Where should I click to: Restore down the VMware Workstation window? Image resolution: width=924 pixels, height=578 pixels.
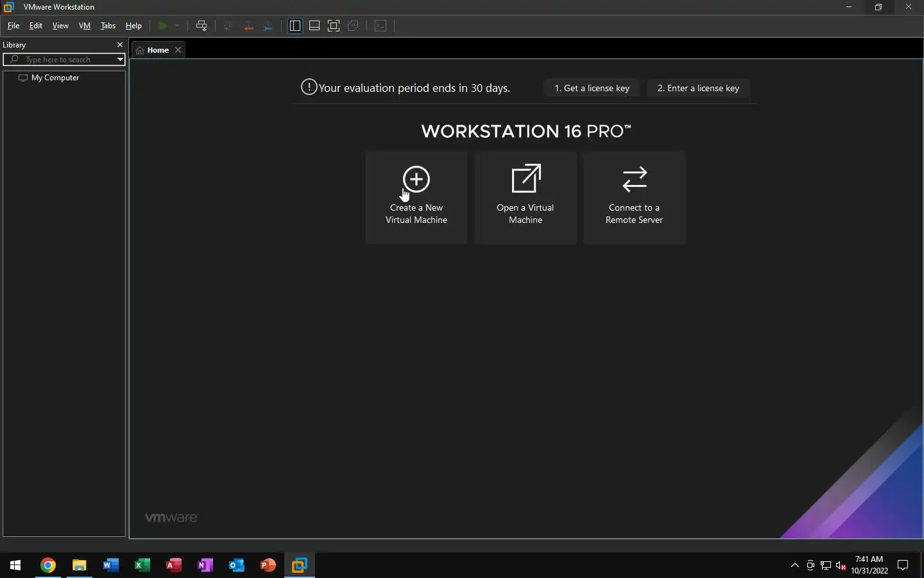[x=878, y=7]
